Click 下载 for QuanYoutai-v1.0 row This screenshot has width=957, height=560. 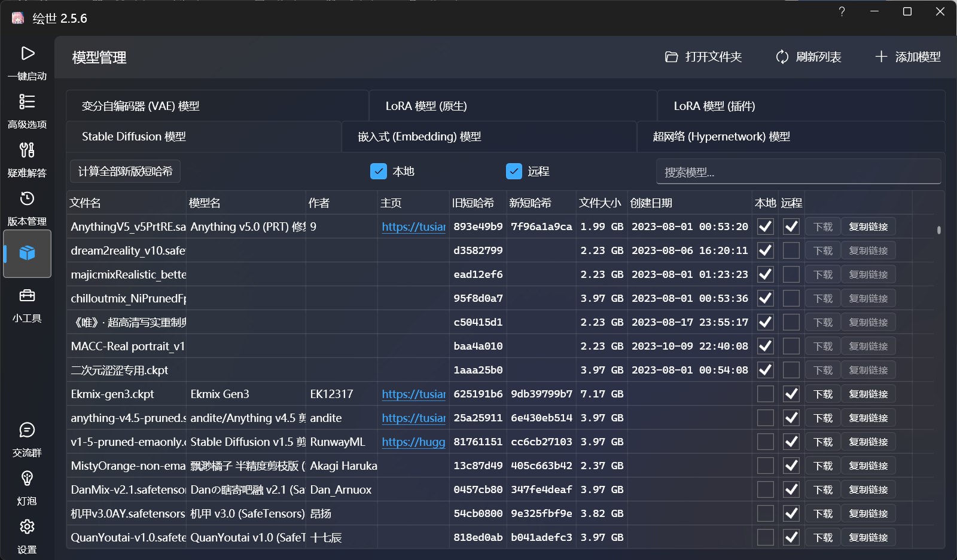pyautogui.click(x=823, y=537)
